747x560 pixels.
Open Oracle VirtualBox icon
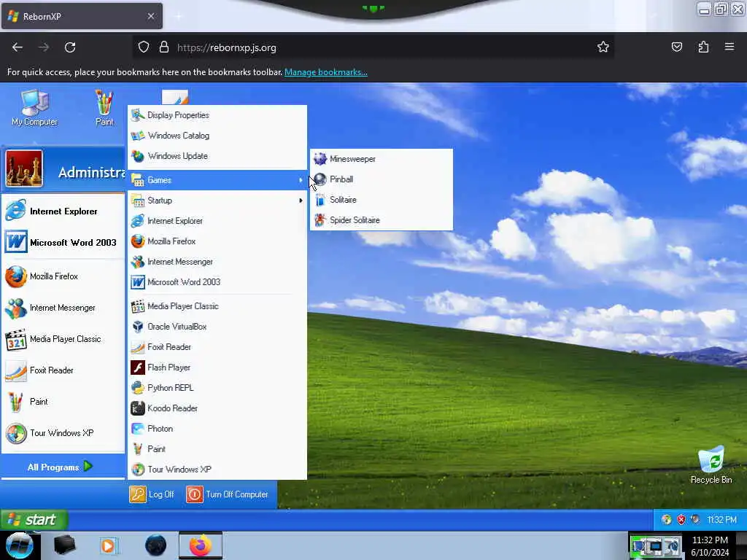pos(138,327)
